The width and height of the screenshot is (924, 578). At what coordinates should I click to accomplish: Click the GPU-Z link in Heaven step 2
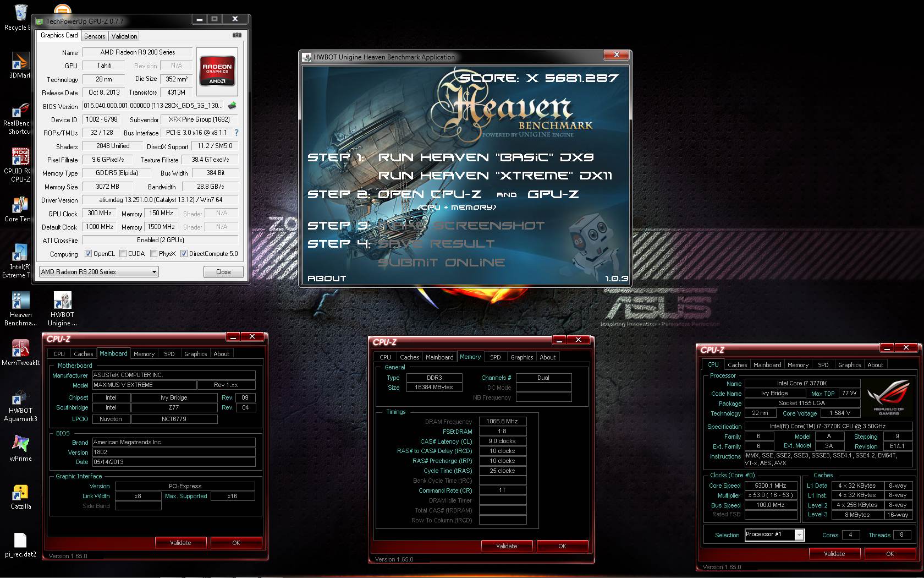(553, 194)
